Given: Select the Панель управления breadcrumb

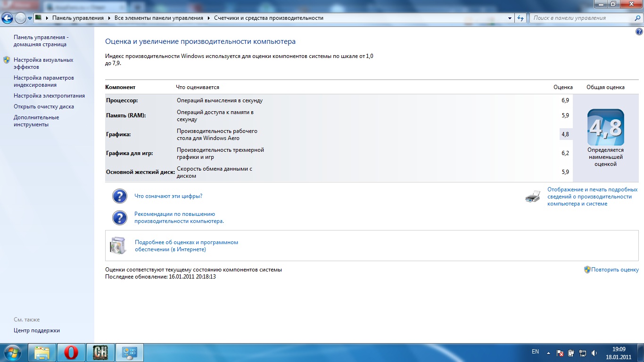Looking at the screenshot, I should tap(78, 18).
